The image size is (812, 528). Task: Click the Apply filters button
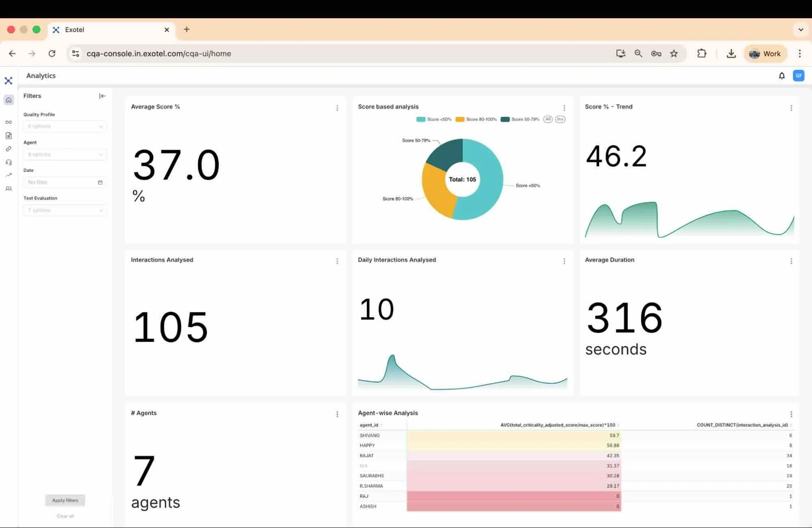pyautogui.click(x=65, y=500)
